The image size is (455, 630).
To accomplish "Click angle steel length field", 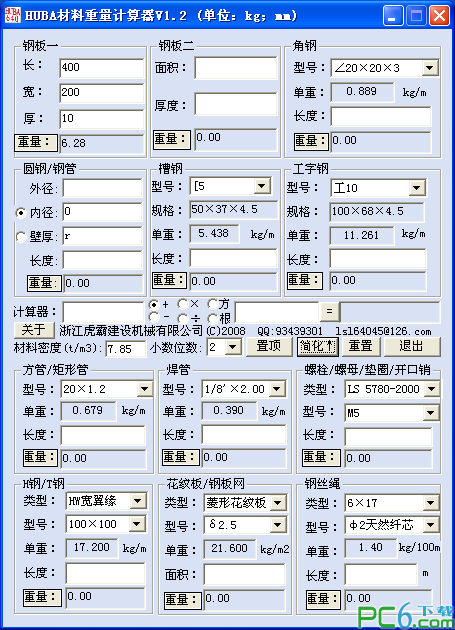I will (x=381, y=117).
